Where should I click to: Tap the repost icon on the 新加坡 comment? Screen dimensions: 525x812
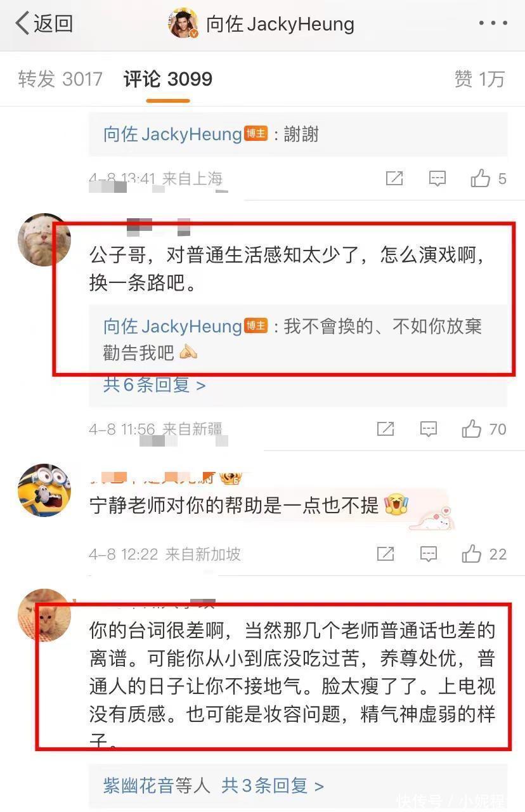point(386,554)
